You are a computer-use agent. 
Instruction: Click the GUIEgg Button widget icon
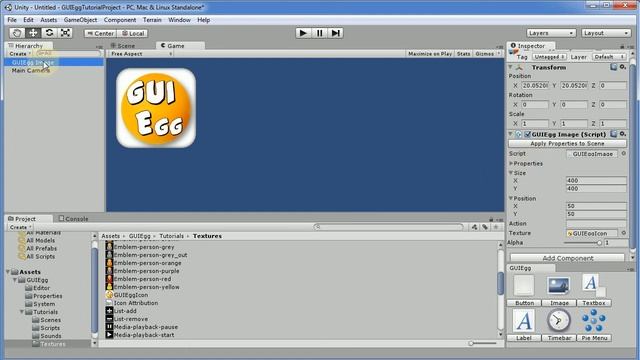pos(524,285)
